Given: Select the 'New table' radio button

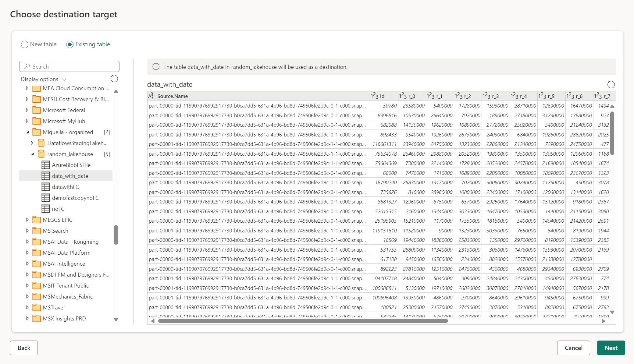Looking at the screenshot, I should (x=24, y=44).
